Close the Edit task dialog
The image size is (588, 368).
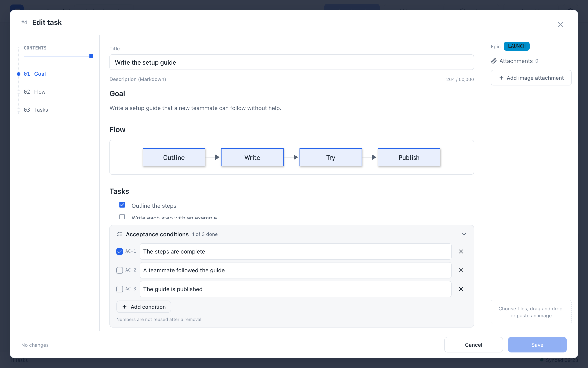pos(560,25)
